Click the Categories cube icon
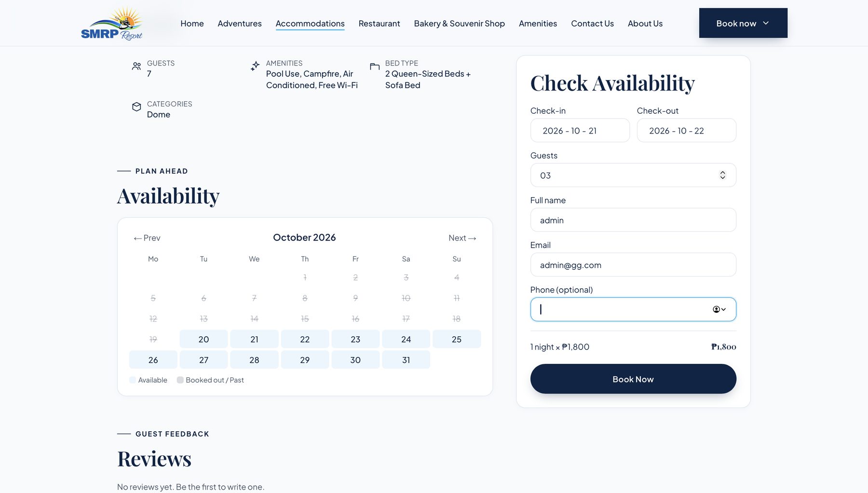 click(x=136, y=107)
